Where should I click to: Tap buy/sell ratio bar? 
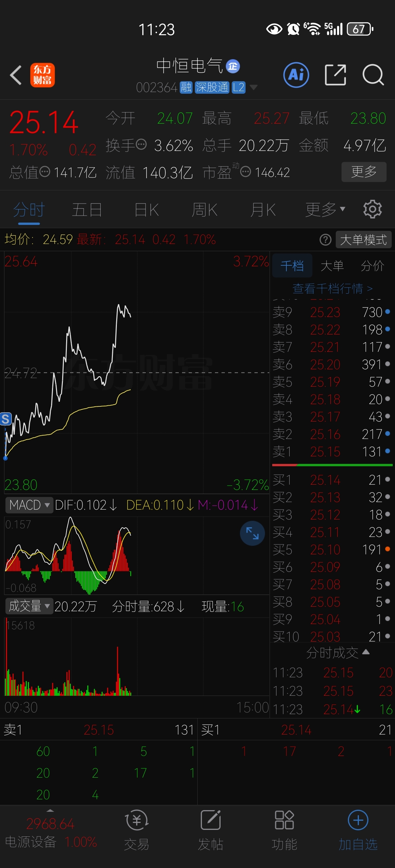pos(332,465)
